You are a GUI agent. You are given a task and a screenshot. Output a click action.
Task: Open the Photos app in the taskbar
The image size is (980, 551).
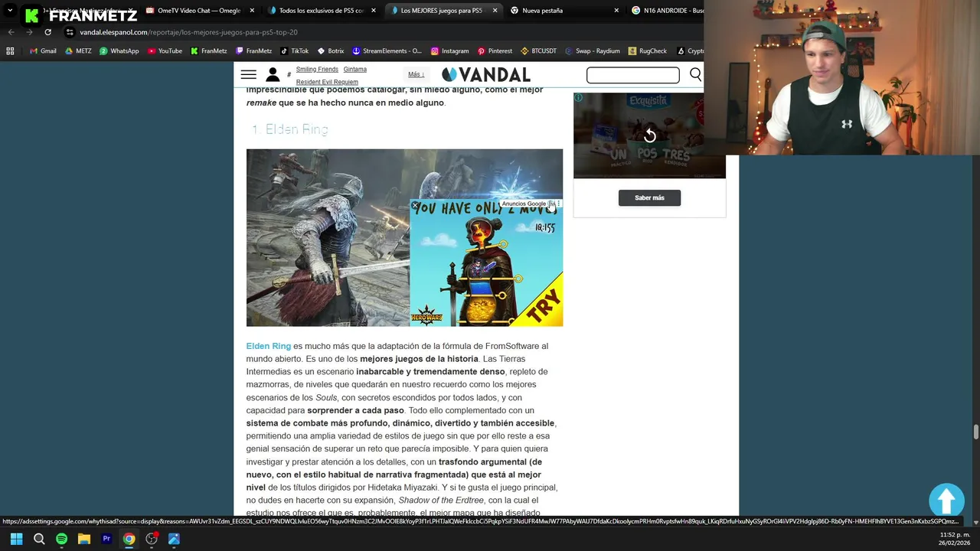coord(174,539)
